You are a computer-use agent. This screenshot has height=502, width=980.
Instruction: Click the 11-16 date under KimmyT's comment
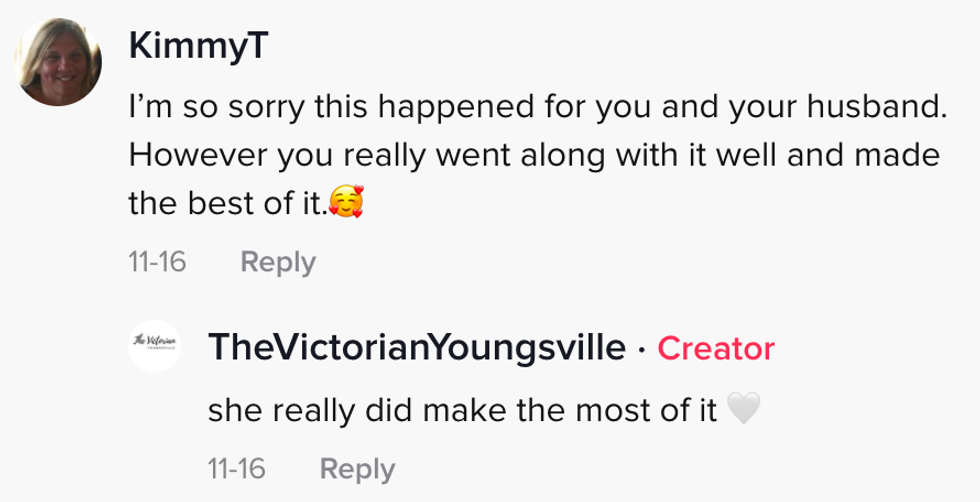pos(157,263)
